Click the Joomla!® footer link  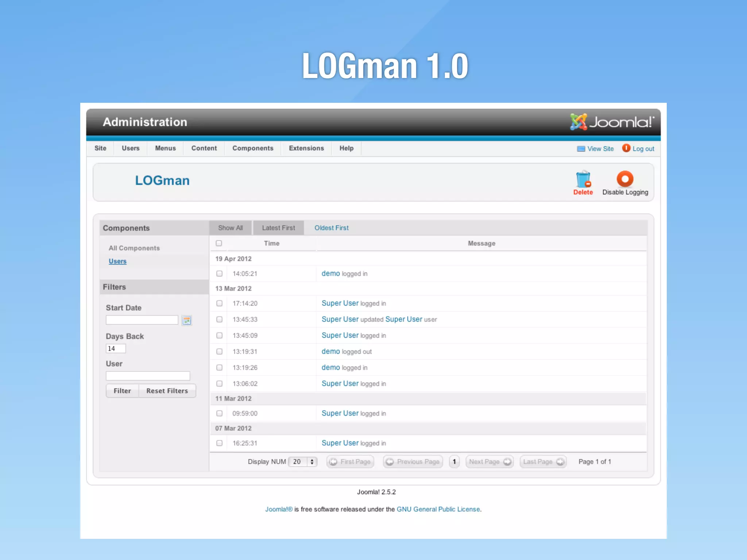(279, 509)
